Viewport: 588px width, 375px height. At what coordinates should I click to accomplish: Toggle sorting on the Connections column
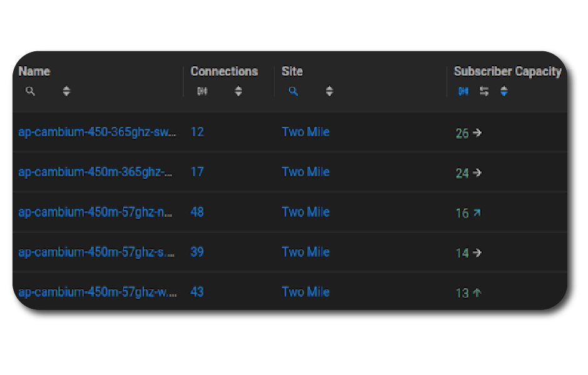[238, 91]
